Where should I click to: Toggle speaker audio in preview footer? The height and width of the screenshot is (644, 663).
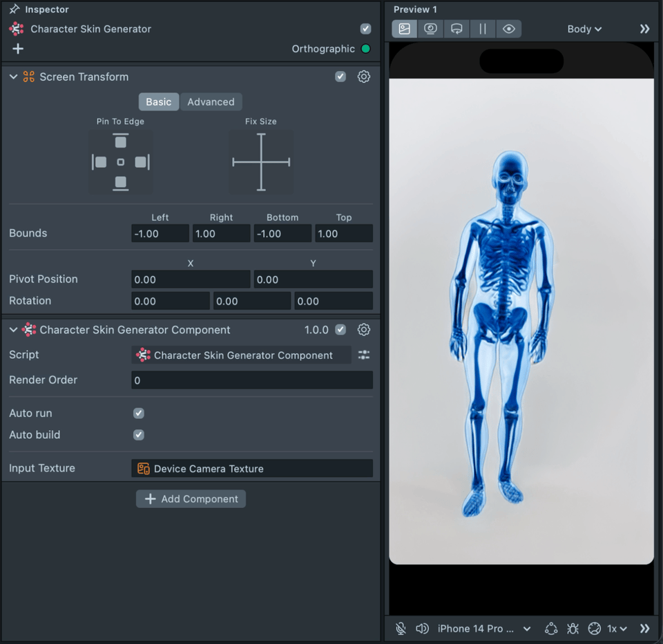click(x=422, y=629)
